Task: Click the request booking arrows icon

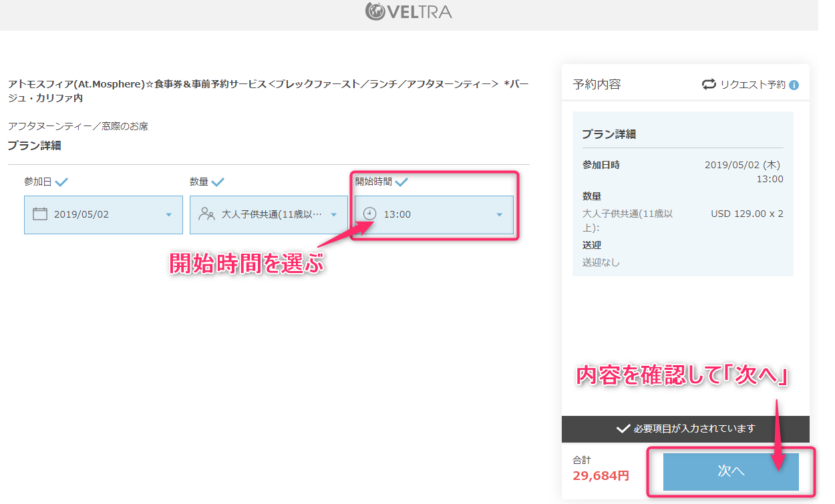Action: [x=709, y=85]
